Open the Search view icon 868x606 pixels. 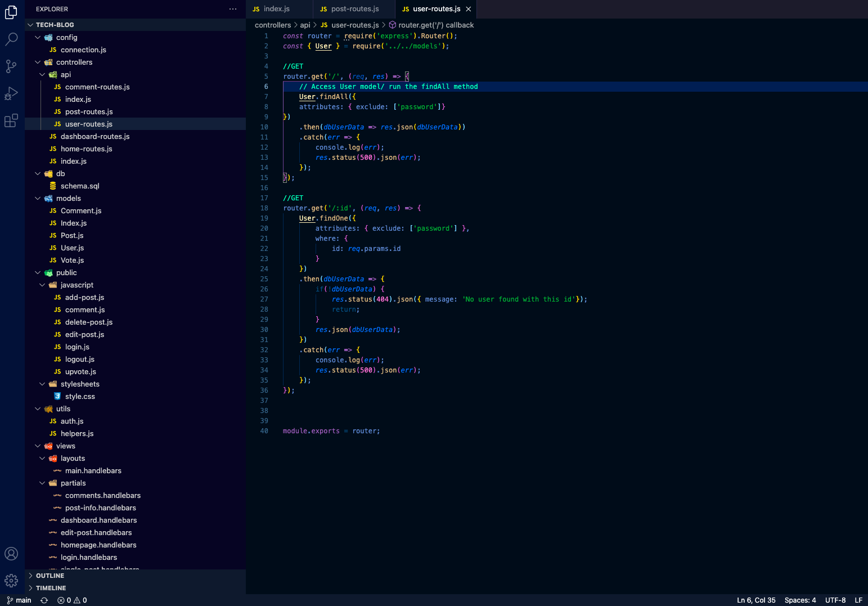coord(11,39)
